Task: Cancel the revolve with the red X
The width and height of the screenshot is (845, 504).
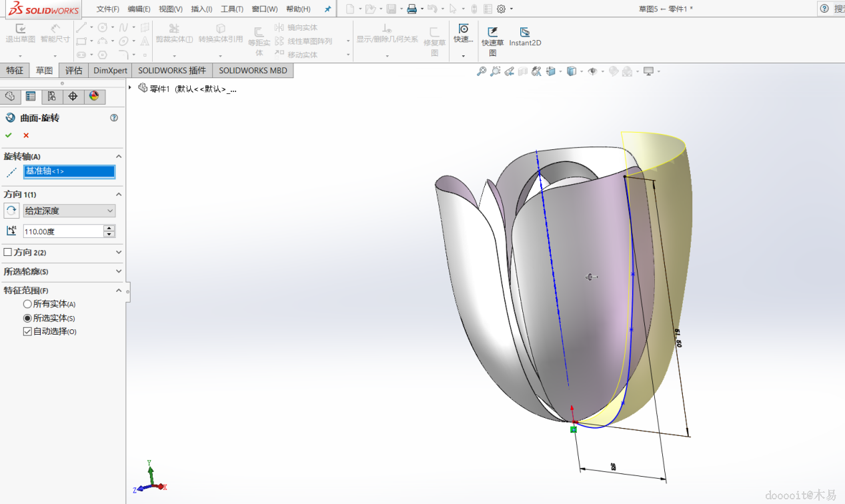Action: (x=26, y=135)
